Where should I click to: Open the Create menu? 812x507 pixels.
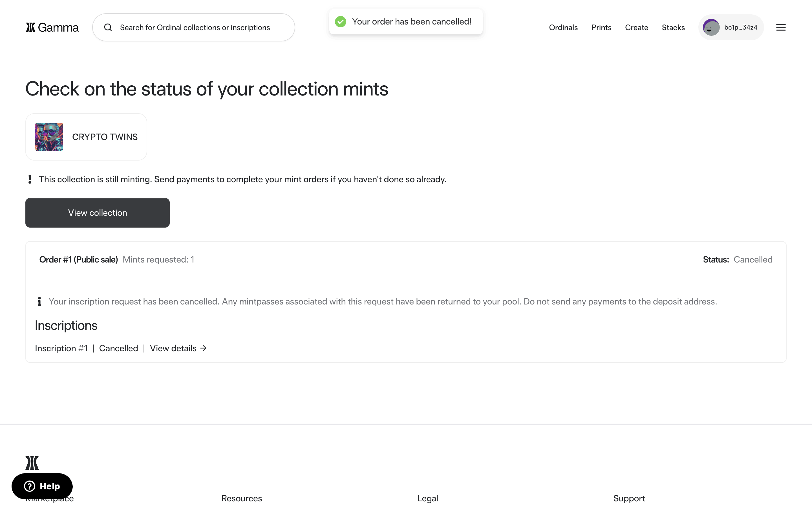click(x=636, y=28)
